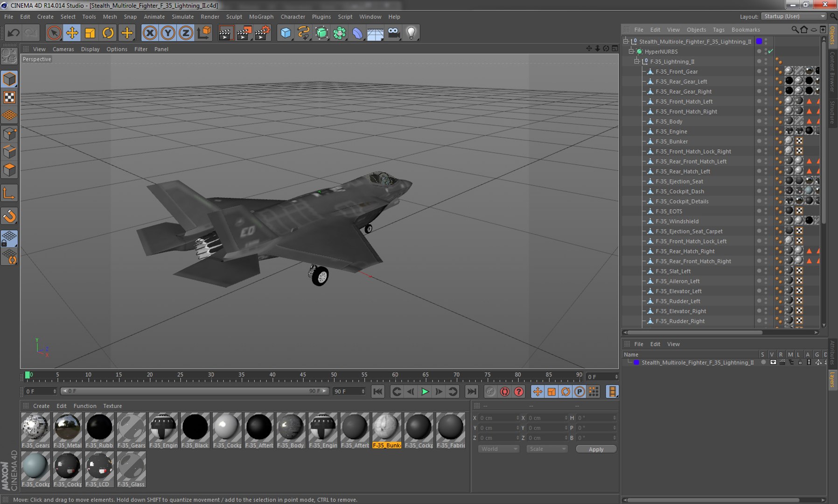The height and width of the screenshot is (504, 838).
Task: Add a Cube primitive object
Action: (x=286, y=33)
